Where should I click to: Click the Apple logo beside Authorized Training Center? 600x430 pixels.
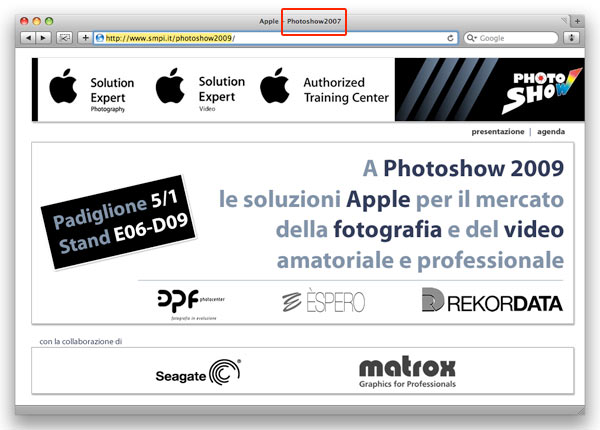point(274,86)
